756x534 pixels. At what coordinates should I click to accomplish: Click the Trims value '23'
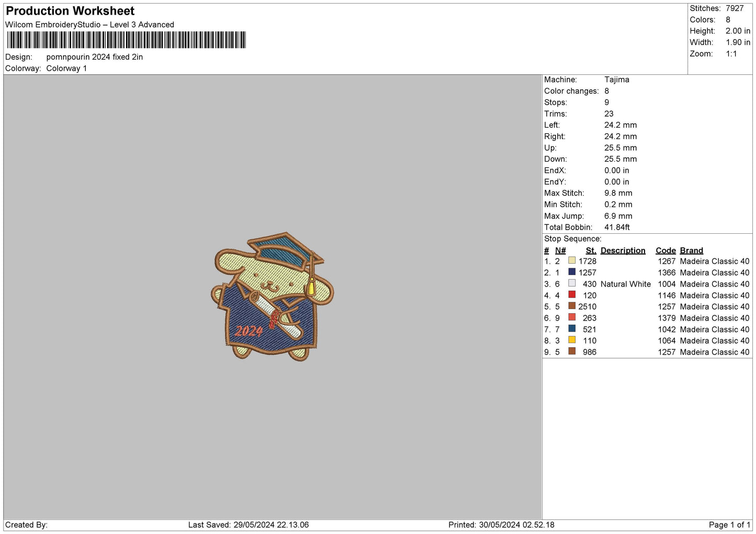[x=609, y=113]
